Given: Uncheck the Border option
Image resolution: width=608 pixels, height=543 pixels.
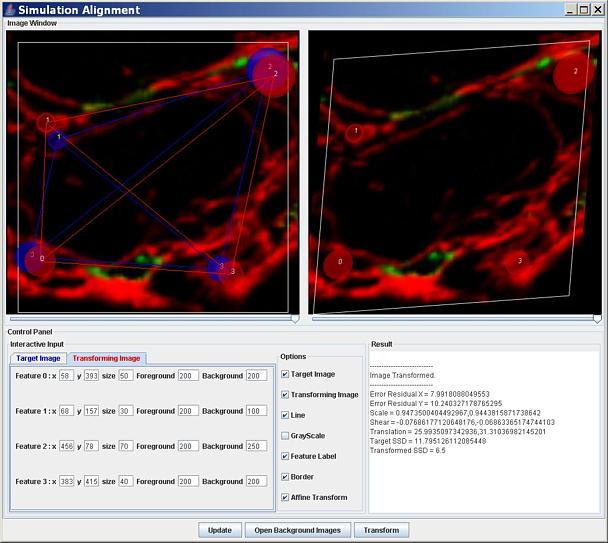Looking at the screenshot, I should (286, 476).
